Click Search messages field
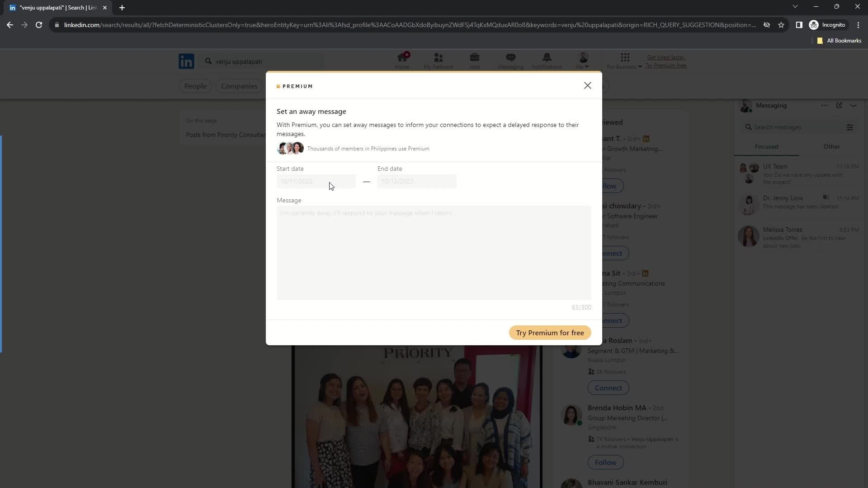This screenshot has height=488, width=868. click(x=793, y=127)
